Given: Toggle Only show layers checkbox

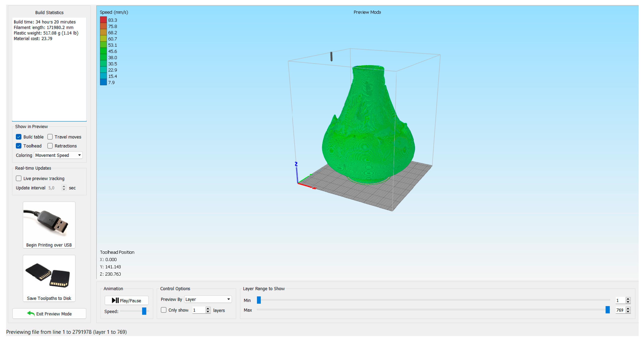Looking at the screenshot, I should point(163,310).
